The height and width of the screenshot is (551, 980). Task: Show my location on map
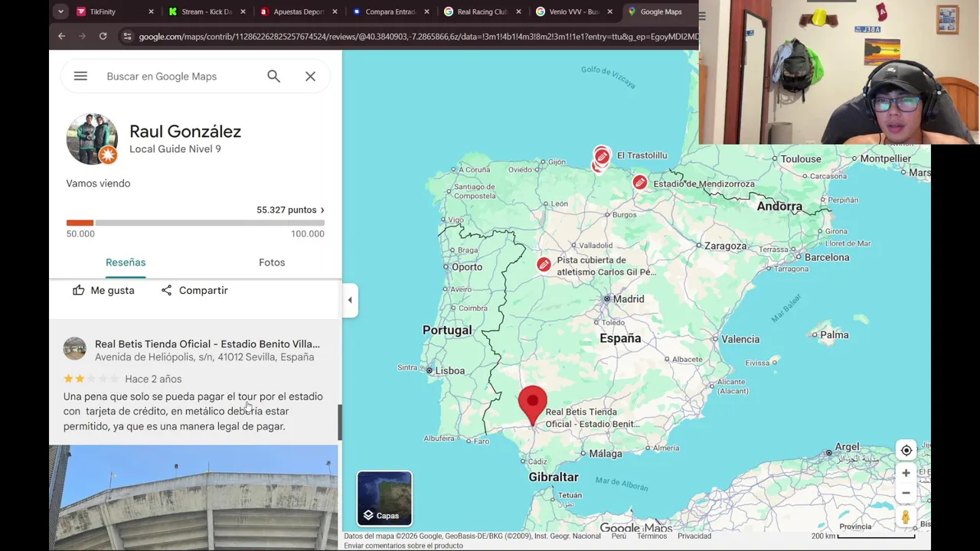coord(906,450)
